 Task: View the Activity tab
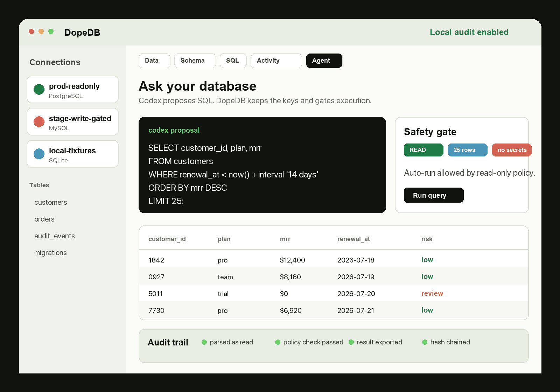(x=276, y=61)
